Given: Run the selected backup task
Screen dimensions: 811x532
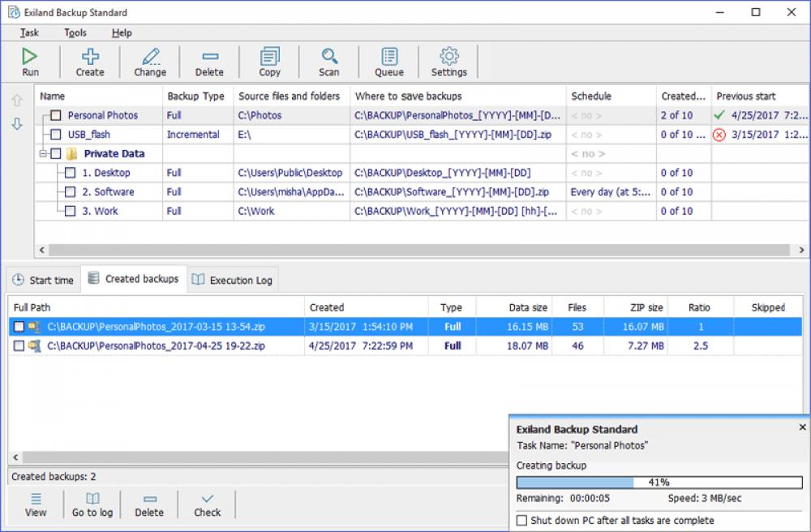Looking at the screenshot, I should coord(30,61).
